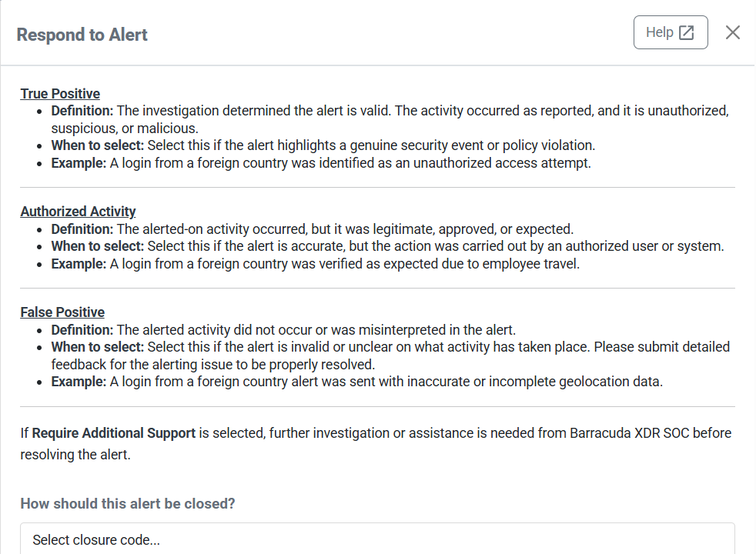756x554 pixels.
Task: Close the Respond to Alert dialog
Action: coord(733,32)
